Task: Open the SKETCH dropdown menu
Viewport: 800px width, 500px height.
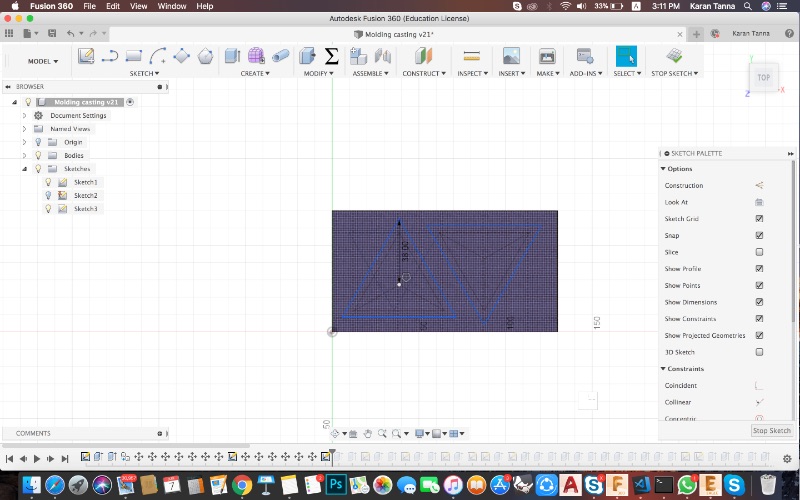Action: click(x=144, y=73)
